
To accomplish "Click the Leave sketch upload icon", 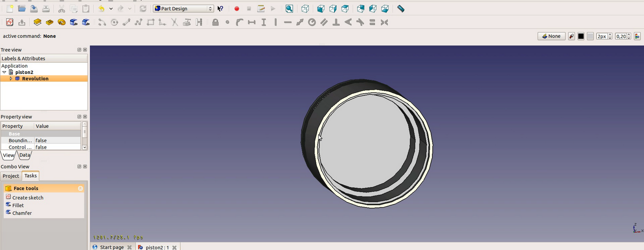I will pos(22,22).
